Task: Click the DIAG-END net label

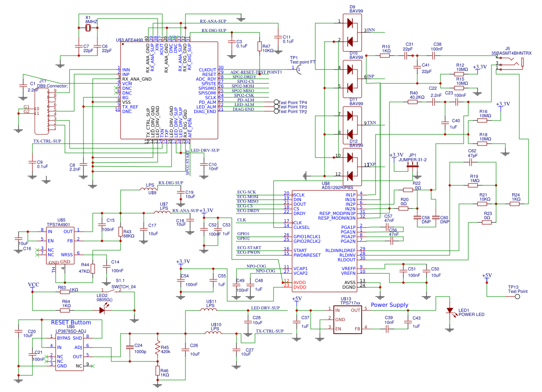Action: [x=243, y=109]
